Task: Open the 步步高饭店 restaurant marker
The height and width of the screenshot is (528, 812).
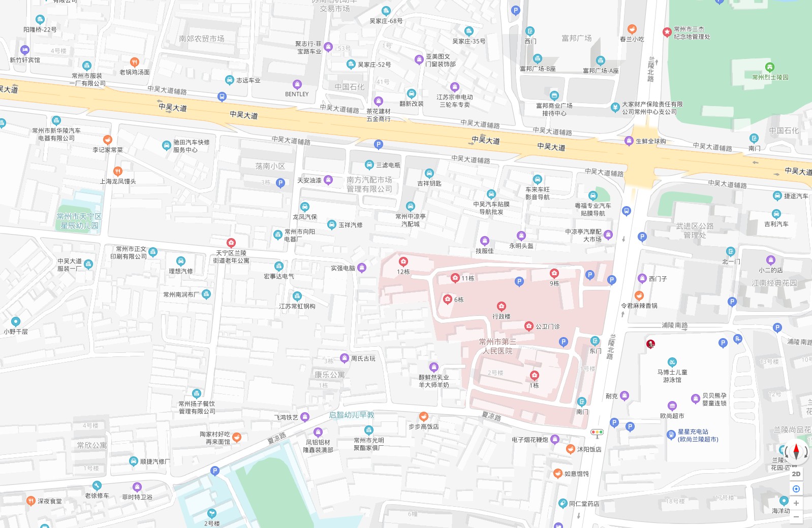Action: 424,417
